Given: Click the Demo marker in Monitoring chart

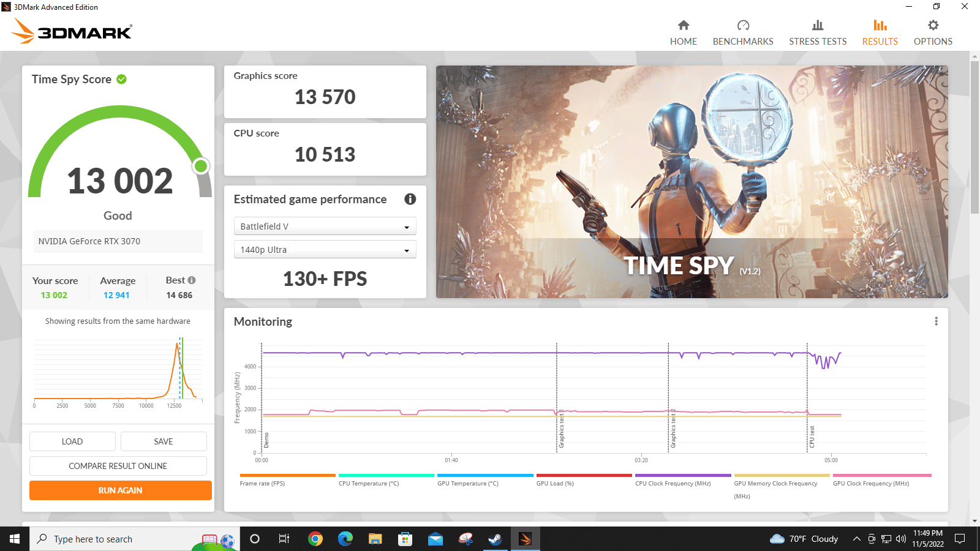Looking at the screenshot, I should coord(266,440).
